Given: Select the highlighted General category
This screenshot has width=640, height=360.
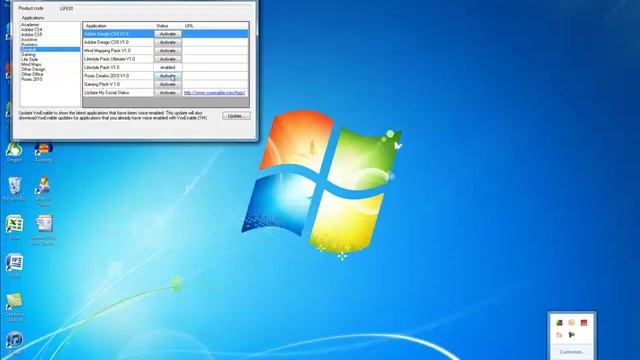Looking at the screenshot, I should (x=50, y=49).
